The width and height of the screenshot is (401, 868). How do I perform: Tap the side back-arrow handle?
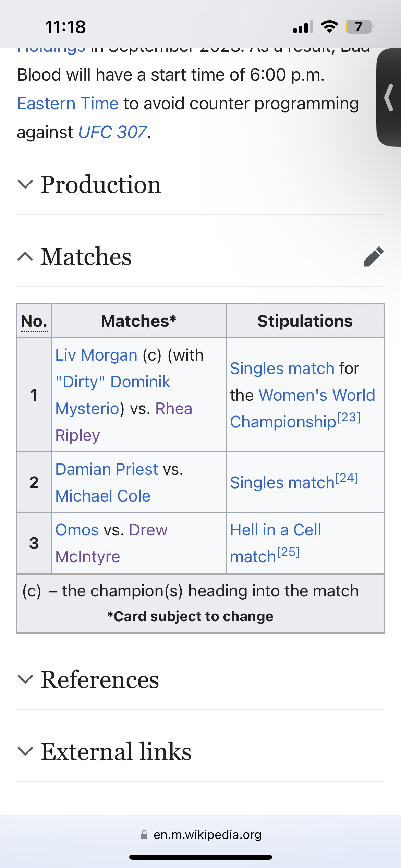point(389,98)
